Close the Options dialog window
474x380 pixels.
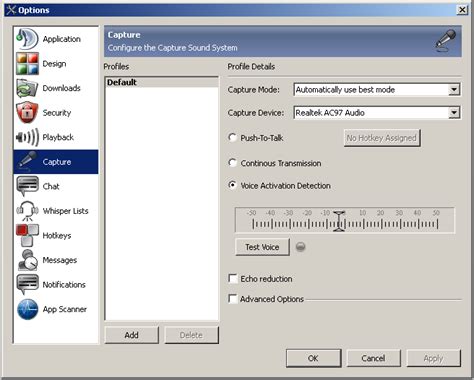(x=462, y=10)
